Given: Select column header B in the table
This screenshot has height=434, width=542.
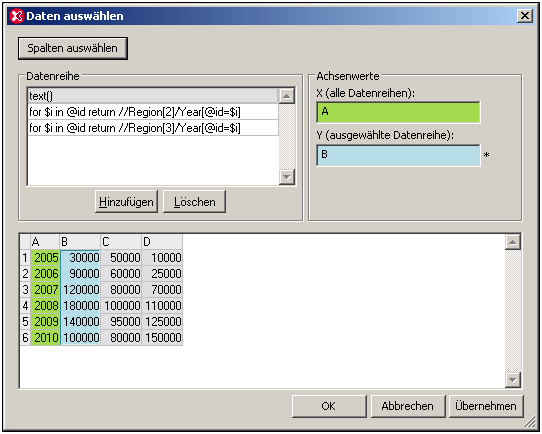Looking at the screenshot, I should (x=80, y=242).
